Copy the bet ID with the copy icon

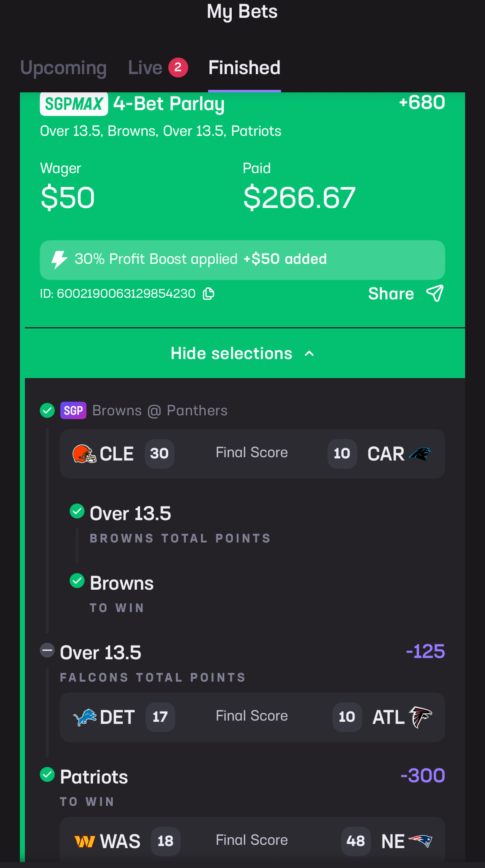pos(209,294)
